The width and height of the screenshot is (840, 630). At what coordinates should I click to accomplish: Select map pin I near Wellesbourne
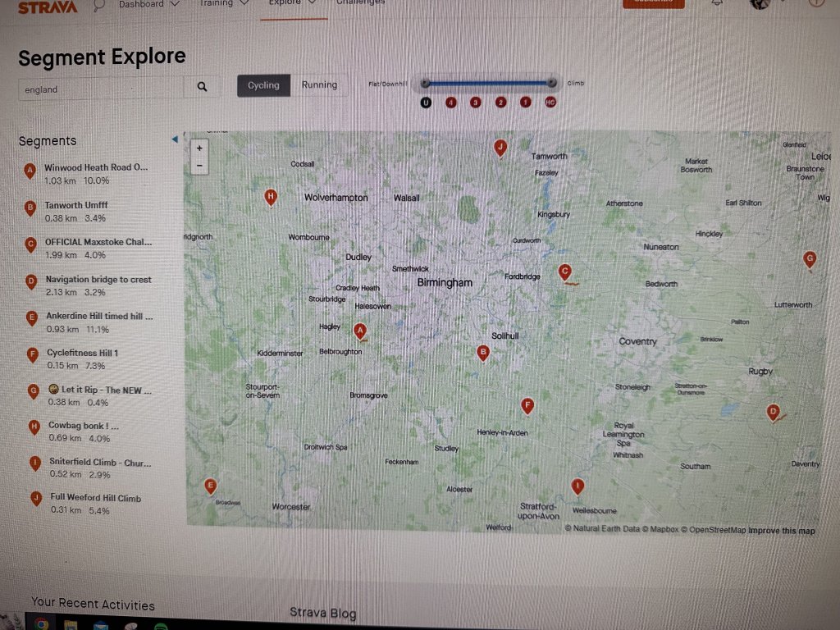click(577, 486)
